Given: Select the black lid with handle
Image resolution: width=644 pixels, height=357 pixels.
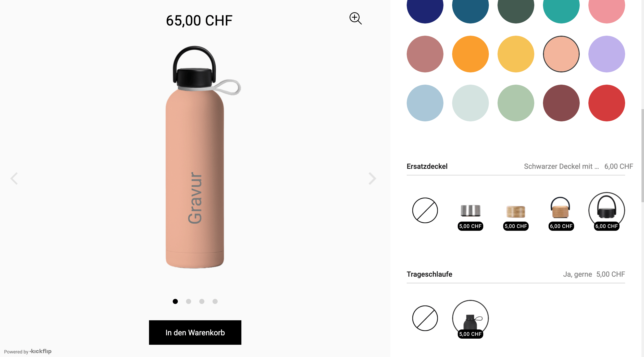Looking at the screenshot, I should pyautogui.click(x=606, y=211).
